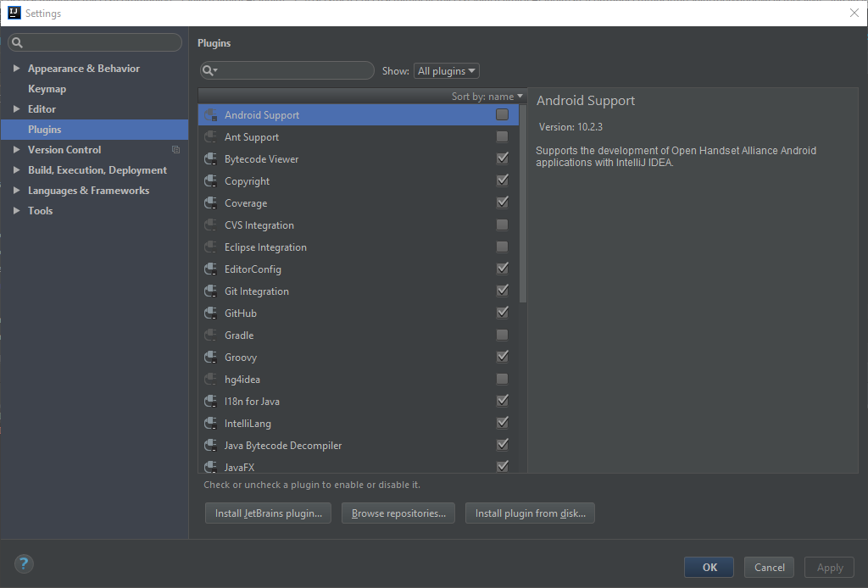
Task: Click the IntelliJ logo in title bar
Action: 14,14
